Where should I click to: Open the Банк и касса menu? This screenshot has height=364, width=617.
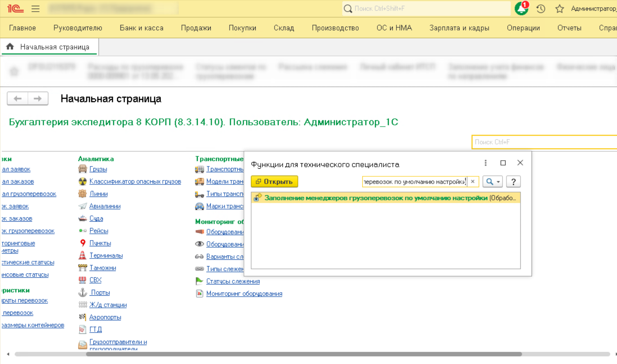pyautogui.click(x=142, y=28)
